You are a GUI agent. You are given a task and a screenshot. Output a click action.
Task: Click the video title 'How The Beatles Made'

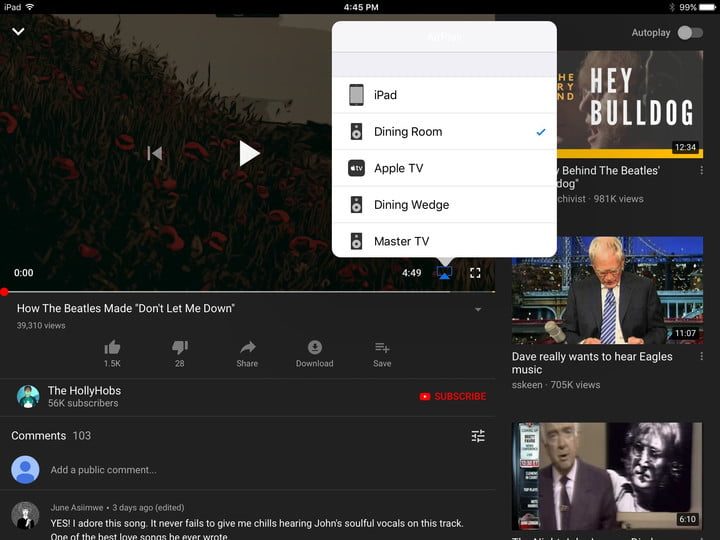pyautogui.click(x=125, y=309)
